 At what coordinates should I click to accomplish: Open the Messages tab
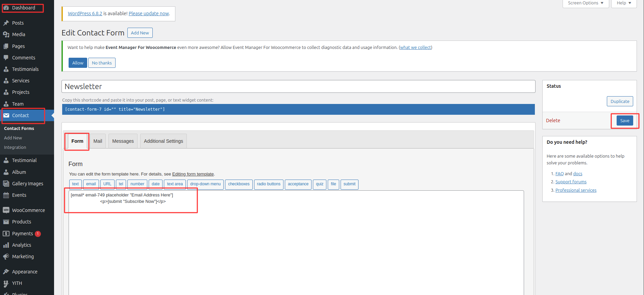click(x=123, y=141)
